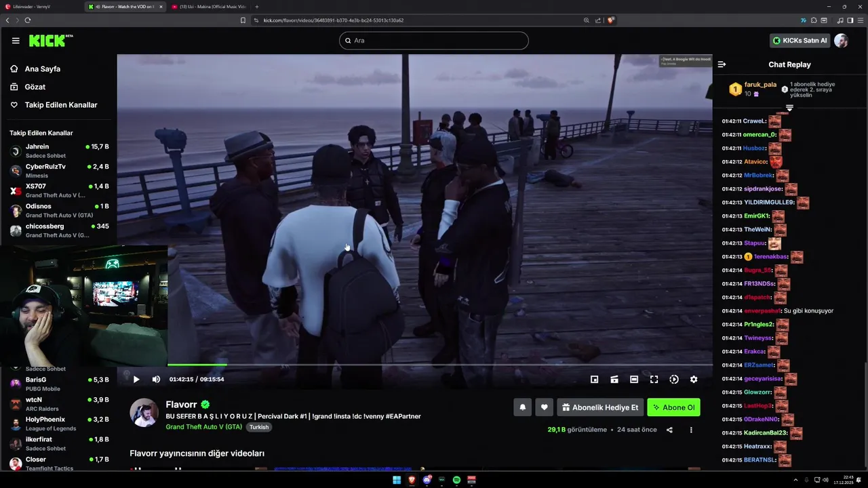Click the BERATNSL chat username

[759, 460]
